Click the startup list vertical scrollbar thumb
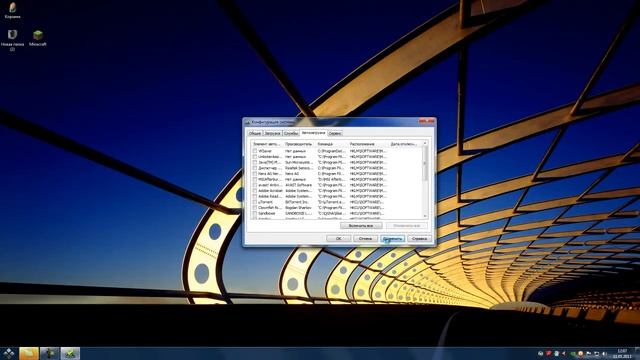The image size is (640, 360). 425,163
